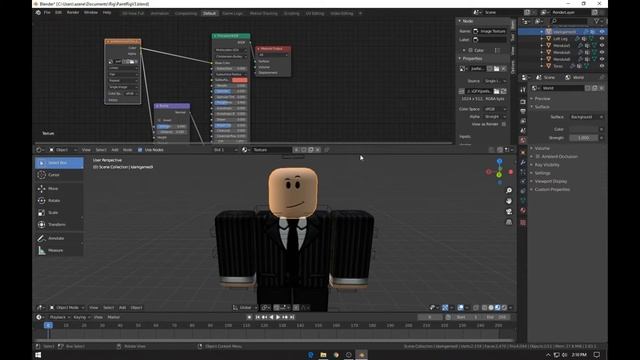Image resolution: width=640 pixels, height=360 pixels.
Task: Toggle the snapping magnet button
Action: pyautogui.click(x=277, y=308)
